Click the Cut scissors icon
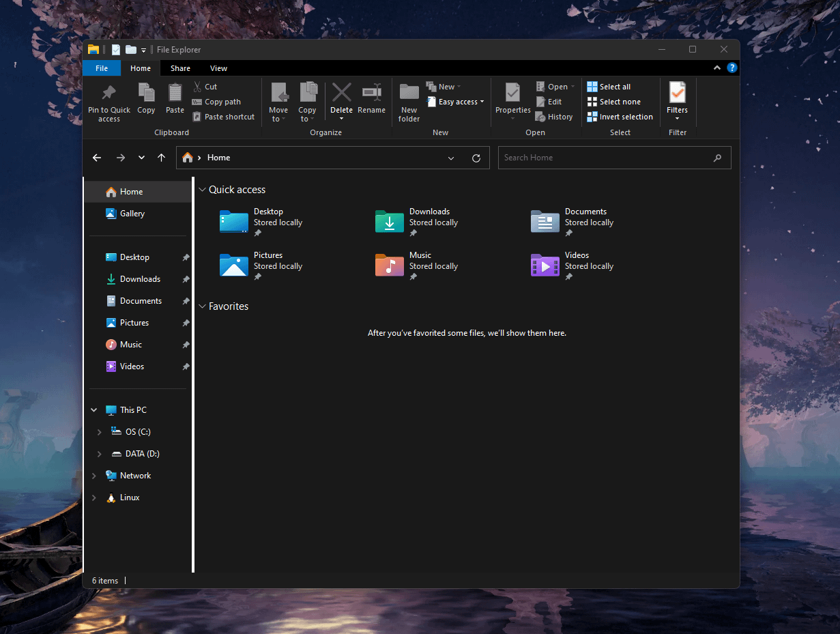The image size is (840, 634). pos(197,87)
